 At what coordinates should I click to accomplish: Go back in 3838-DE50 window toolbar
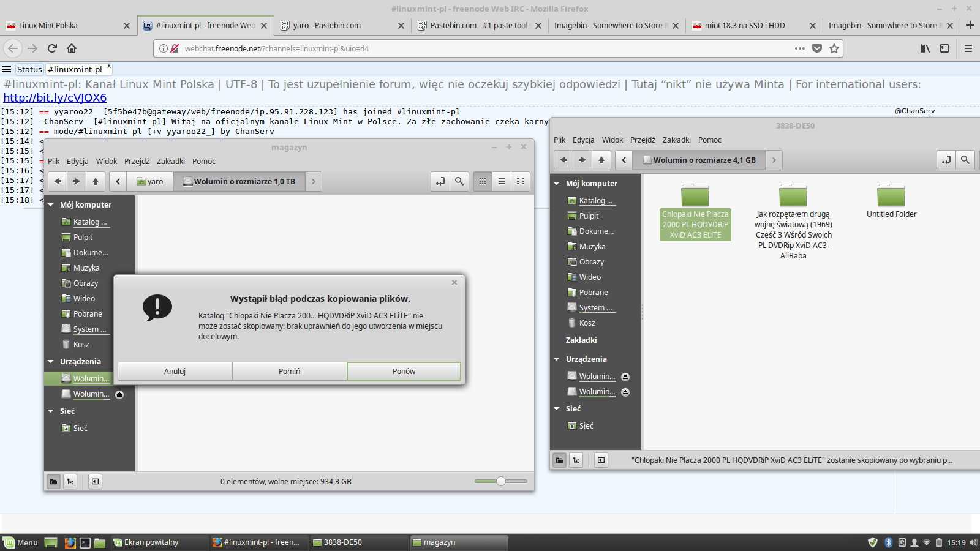pos(563,160)
